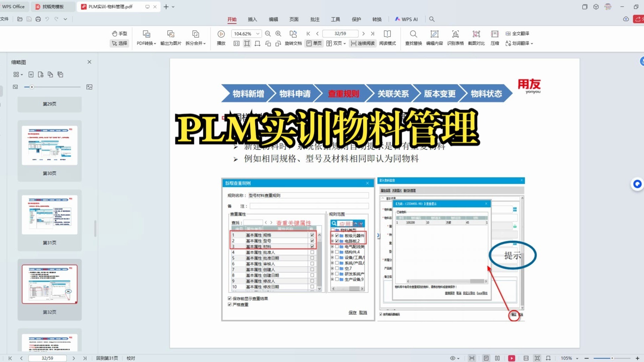Click the add page icon in the thumbnail panel

point(31,74)
